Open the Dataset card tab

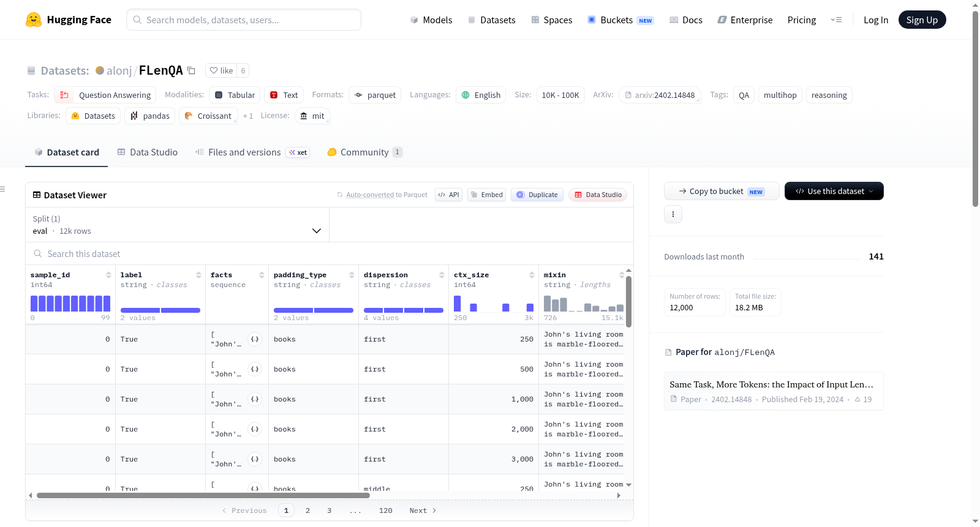pos(66,152)
